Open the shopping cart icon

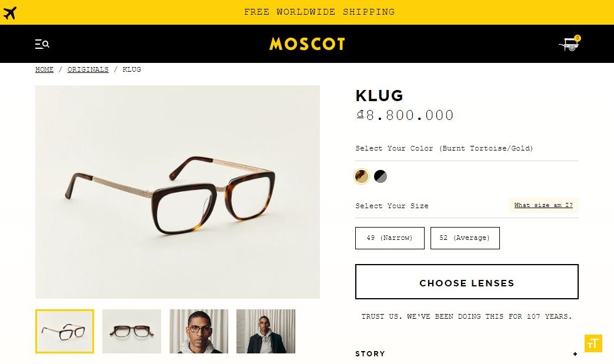click(x=569, y=44)
